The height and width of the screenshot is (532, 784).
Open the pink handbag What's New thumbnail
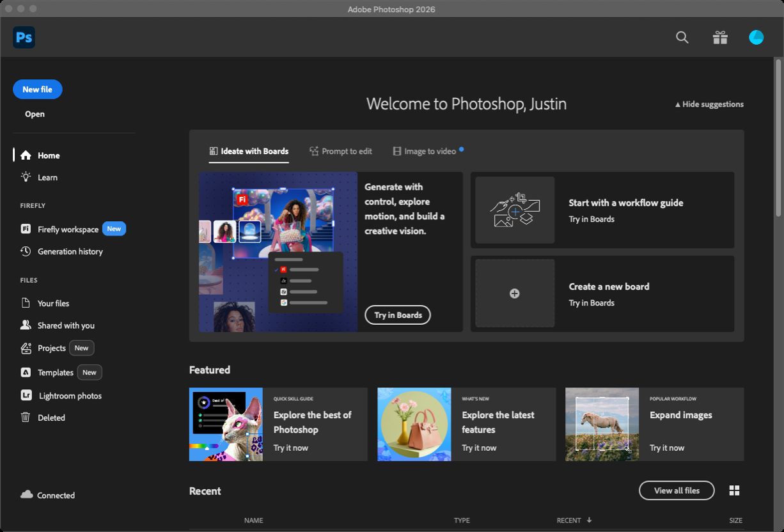tap(414, 424)
